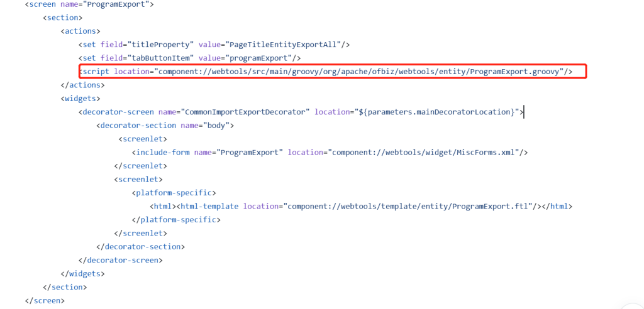This screenshot has width=644, height=309.
Task: Select the tabButtonItem set field line
Action: click(191, 58)
